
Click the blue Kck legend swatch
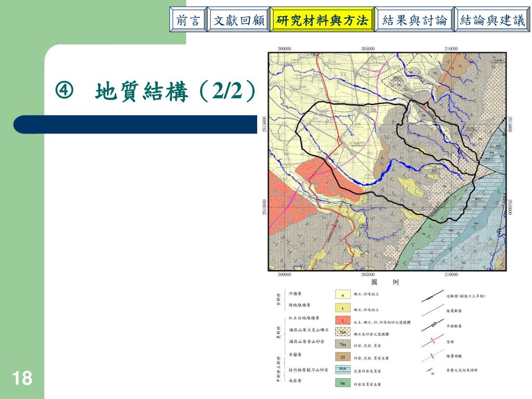tap(343, 369)
